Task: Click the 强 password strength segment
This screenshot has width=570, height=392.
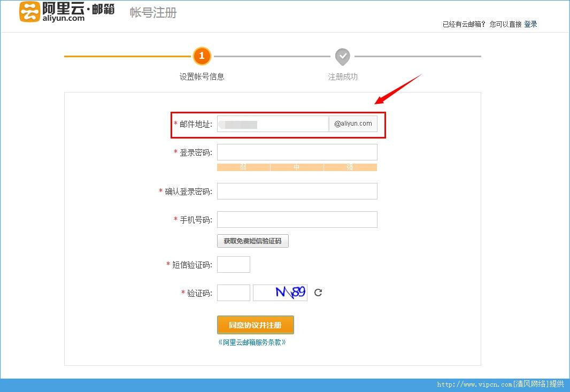Action: 350,167
